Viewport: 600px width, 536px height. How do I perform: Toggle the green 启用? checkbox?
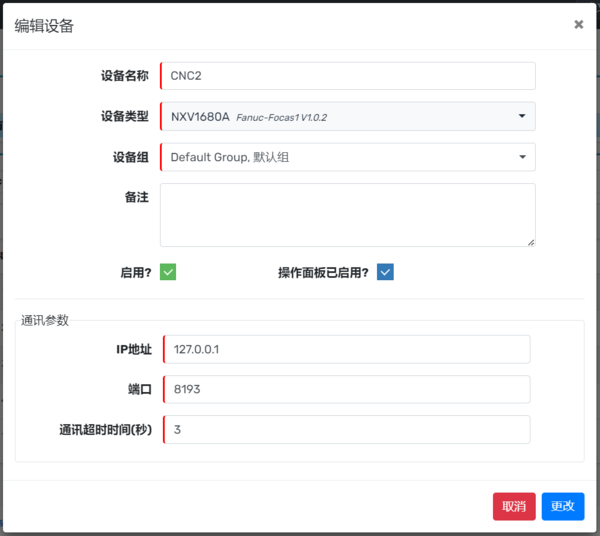pyautogui.click(x=168, y=272)
